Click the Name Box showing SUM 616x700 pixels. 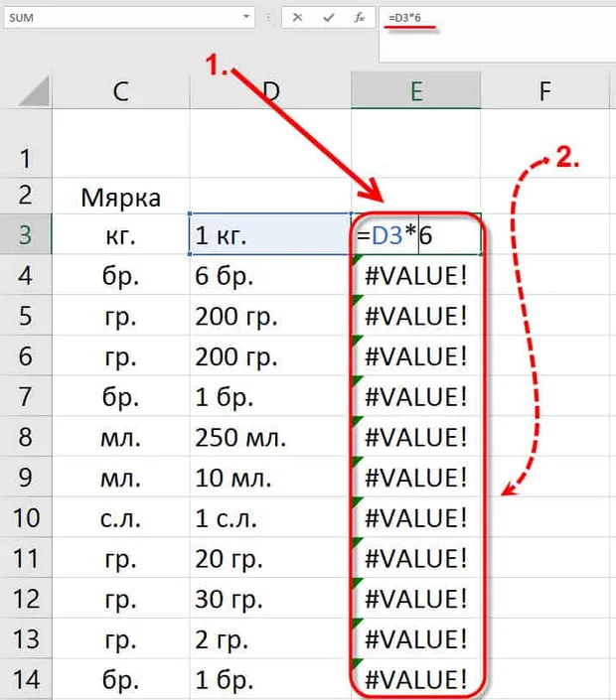click(x=129, y=18)
